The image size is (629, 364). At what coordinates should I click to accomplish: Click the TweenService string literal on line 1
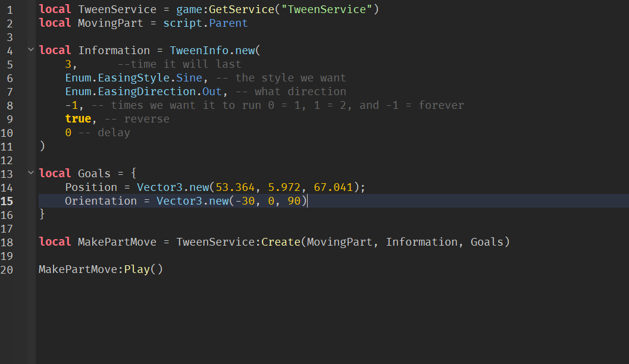click(x=326, y=9)
